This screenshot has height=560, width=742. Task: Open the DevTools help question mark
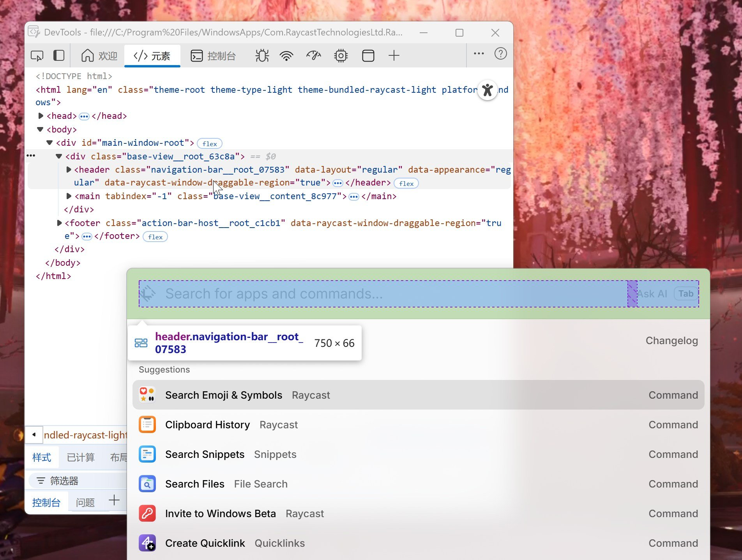tap(501, 54)
